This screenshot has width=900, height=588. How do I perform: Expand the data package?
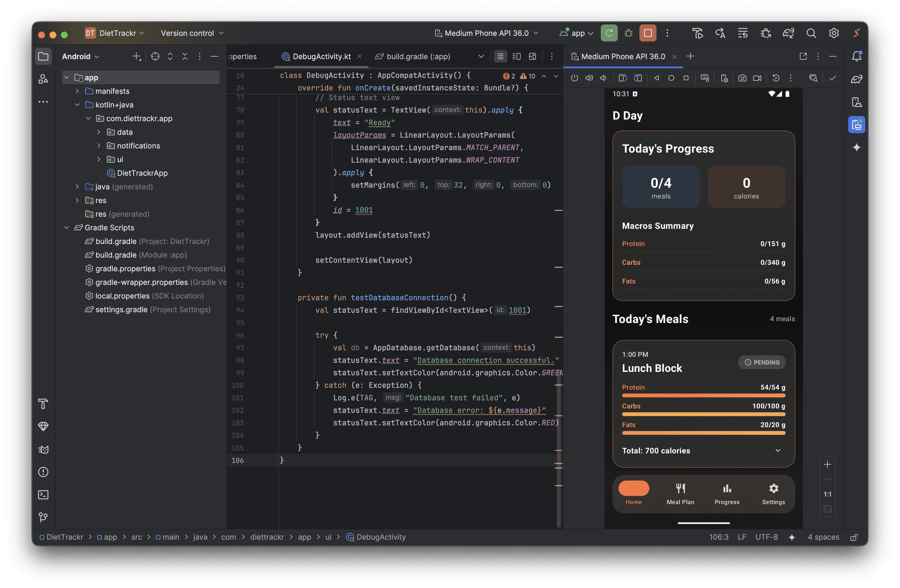click(99, 132)
